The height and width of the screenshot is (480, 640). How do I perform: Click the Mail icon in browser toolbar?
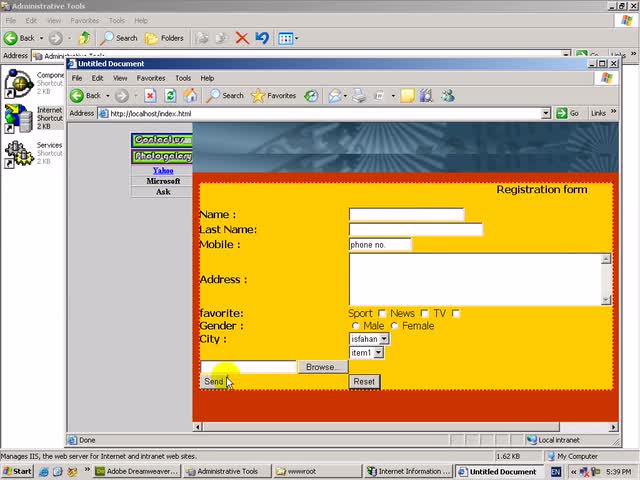pos(335,96)
